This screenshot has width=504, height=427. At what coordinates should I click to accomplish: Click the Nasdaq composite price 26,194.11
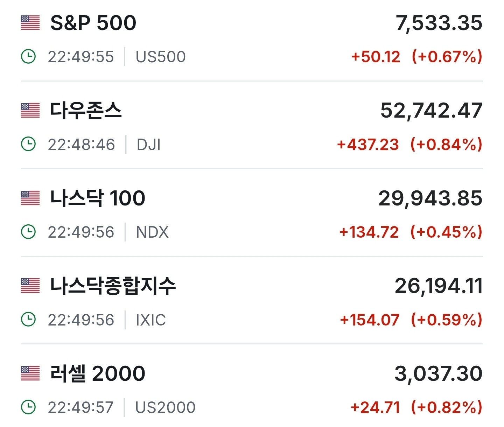click(x=439, y=286)
